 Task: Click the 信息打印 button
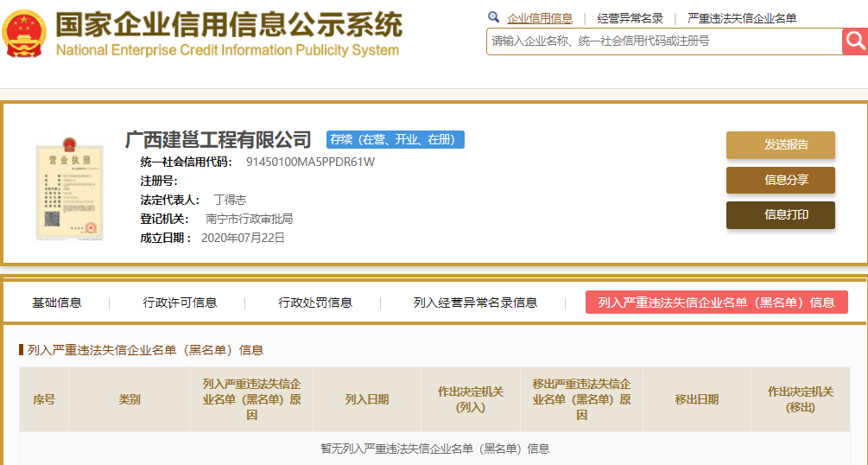781,214
